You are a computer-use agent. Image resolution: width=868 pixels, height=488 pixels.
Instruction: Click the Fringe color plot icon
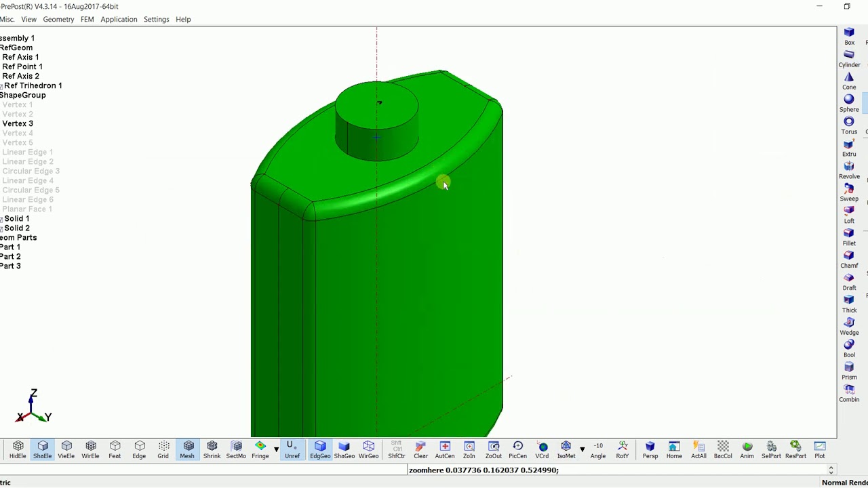click(x=260, y=450)
